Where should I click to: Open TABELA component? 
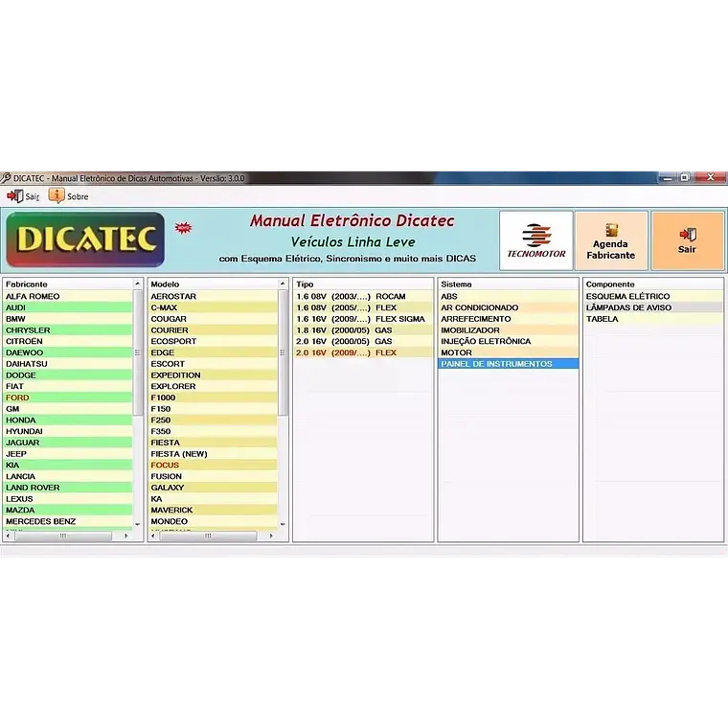pyautogui.click(x=653, y=319)
